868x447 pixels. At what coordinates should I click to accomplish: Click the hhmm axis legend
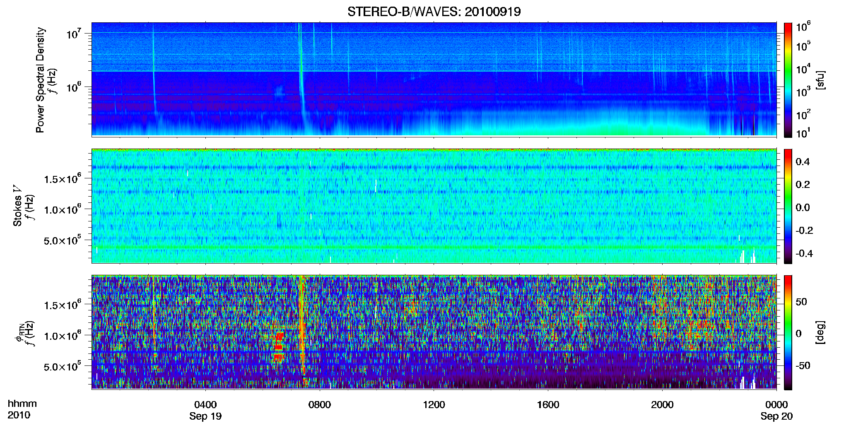22,404
